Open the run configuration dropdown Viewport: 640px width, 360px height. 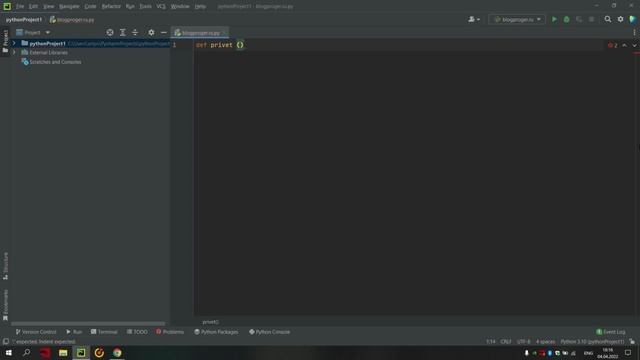click(x=517, y=19)
